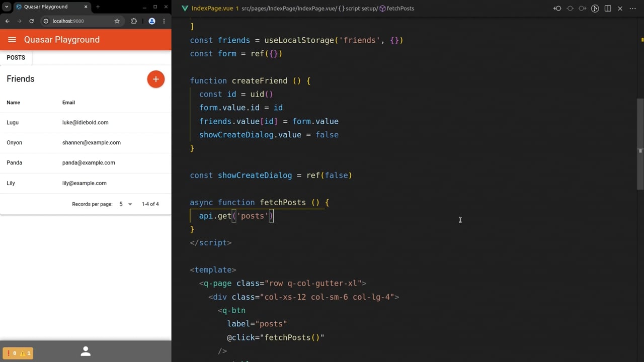Click the <template> tag line
Screen dimensions: 644x362
[x=213, y=269]
